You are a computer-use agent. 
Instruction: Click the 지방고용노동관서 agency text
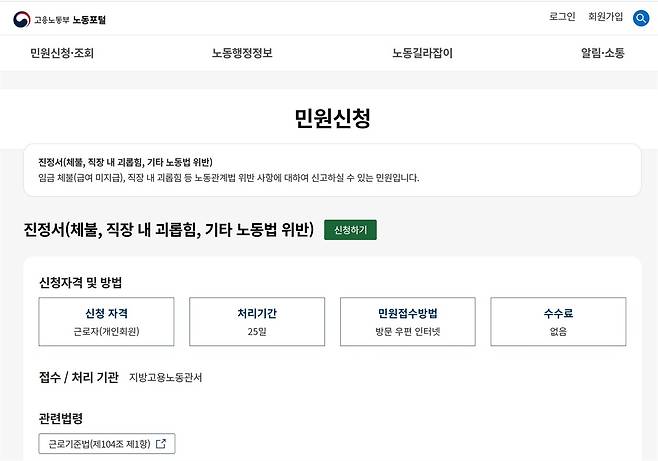tap(165, 378)
